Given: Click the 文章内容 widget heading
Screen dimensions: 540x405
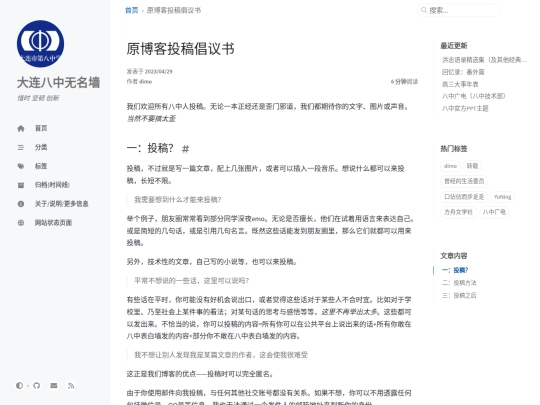Looking at the screenshot, I should (x=454, y=256).
